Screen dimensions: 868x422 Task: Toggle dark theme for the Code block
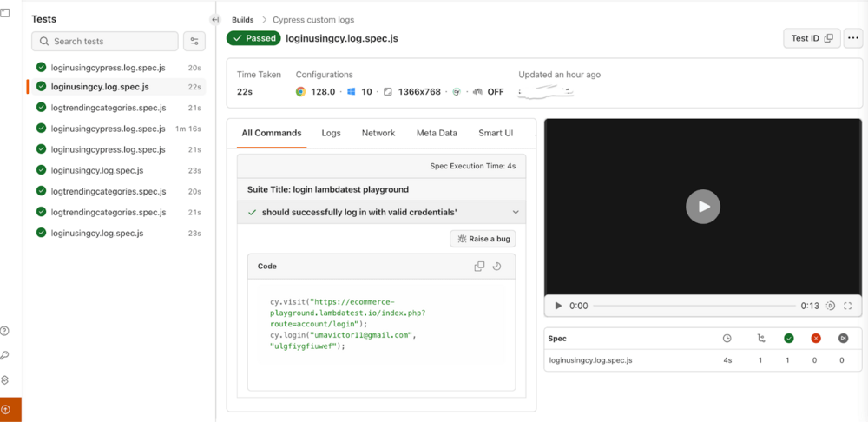coord(497,267)
